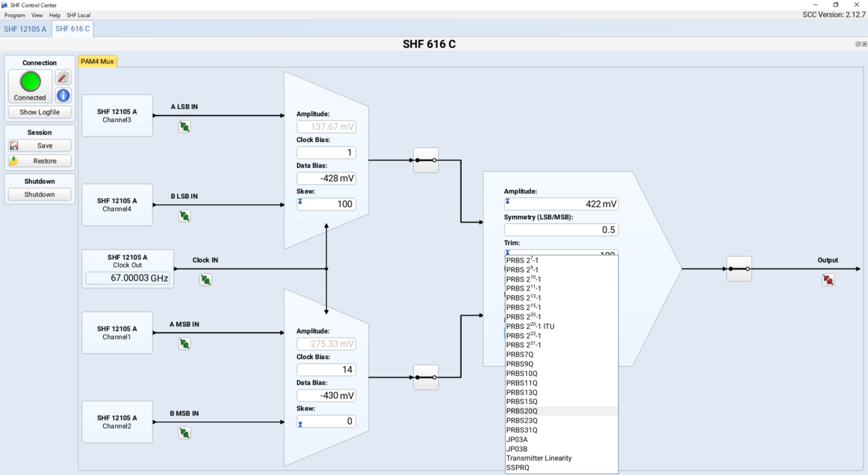
Task: Click the Clock IN connector icon
Action: [x=205, y=280]
